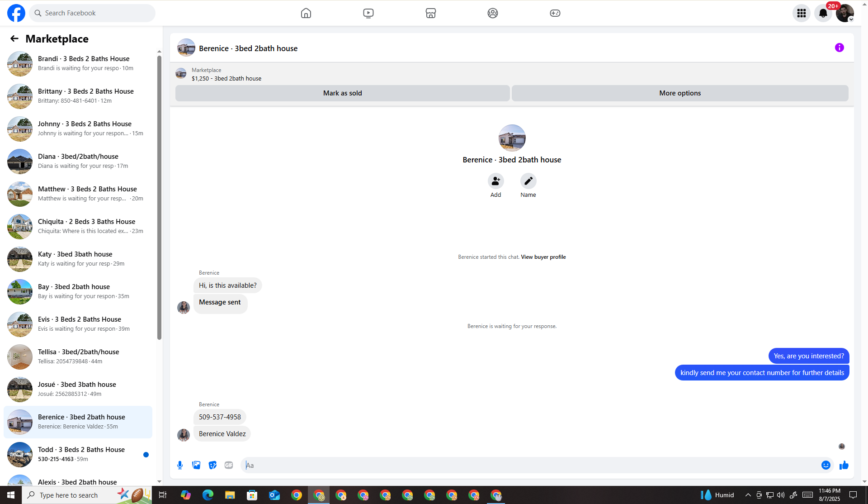Open the Facebook menu grid icon
The width and height of the screenshot is (868, 504).
coord(801,13)
